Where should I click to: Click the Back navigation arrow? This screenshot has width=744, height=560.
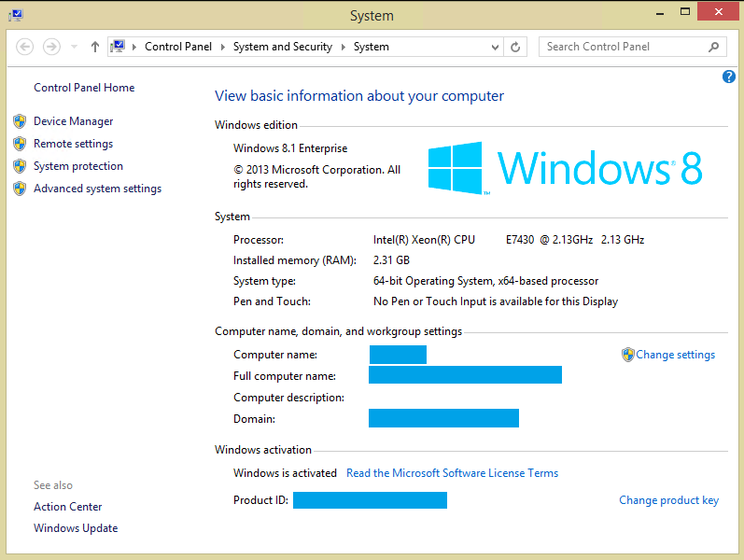click(x=24, y=47)
